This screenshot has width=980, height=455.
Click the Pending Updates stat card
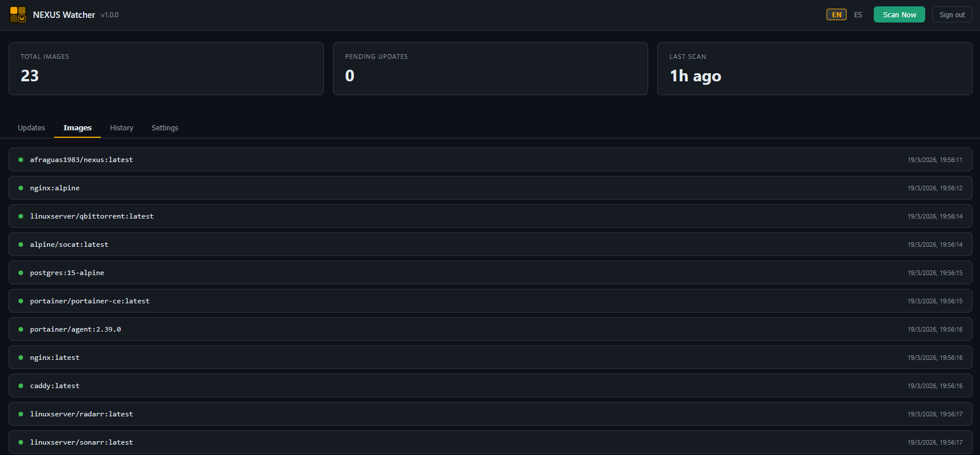coord(490,69)
